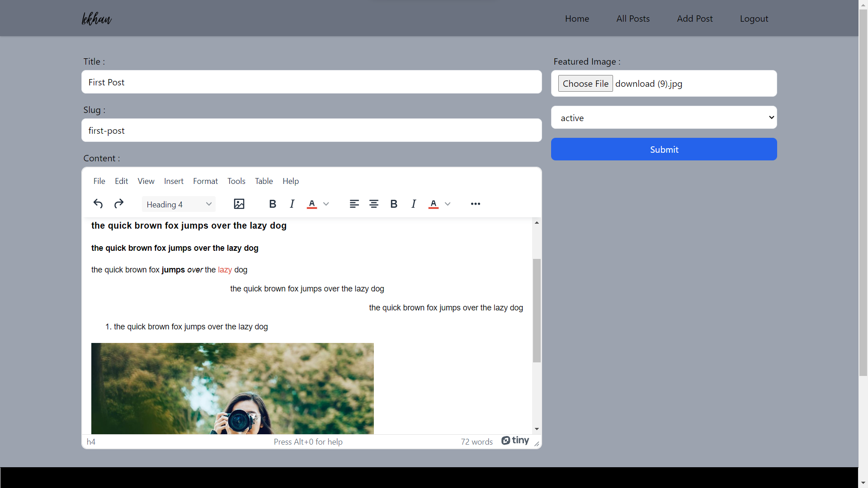The image size is (868, 488).
Task: Click the undo icon
Action: [98, 204]
